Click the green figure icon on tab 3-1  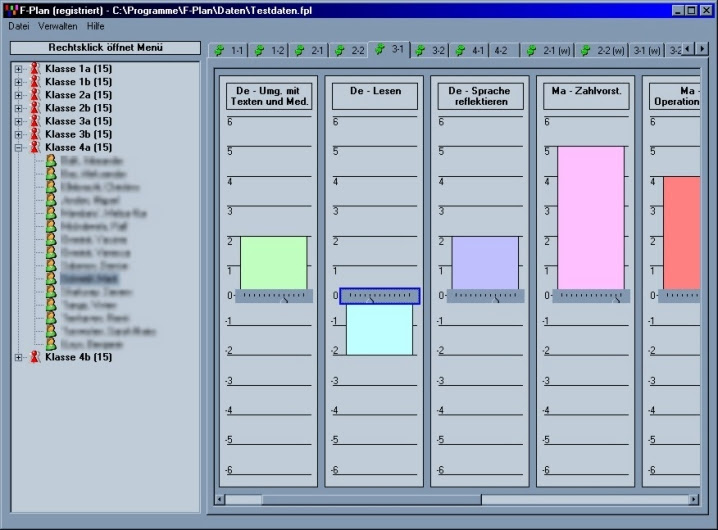(380, 49)
